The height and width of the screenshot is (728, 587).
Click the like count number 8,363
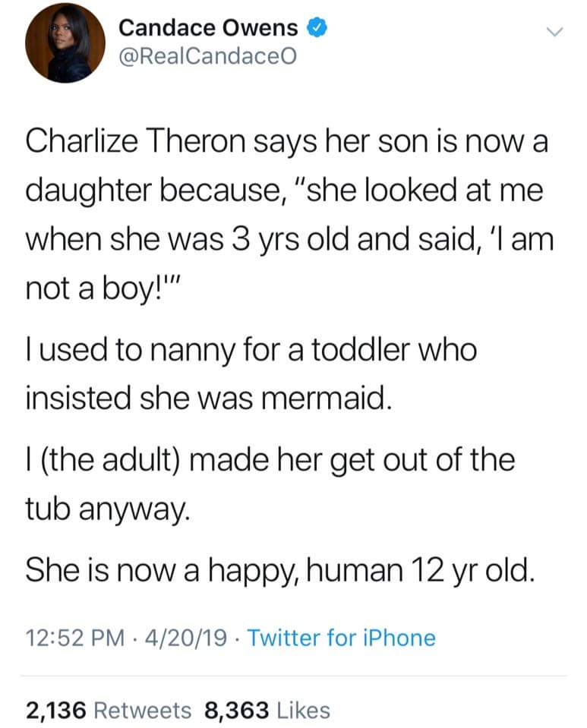click(x=236, y=711)
